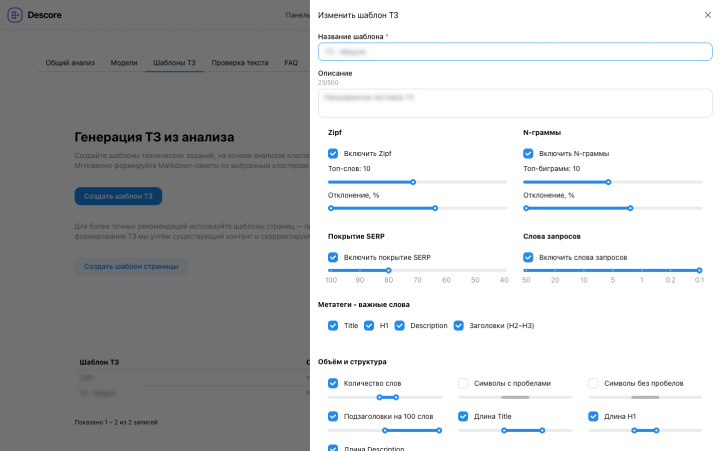Click the Zipf Топ-слов slider handle
Image resolution: width=720 pixels, height=451 pixels.
(413, 182)
